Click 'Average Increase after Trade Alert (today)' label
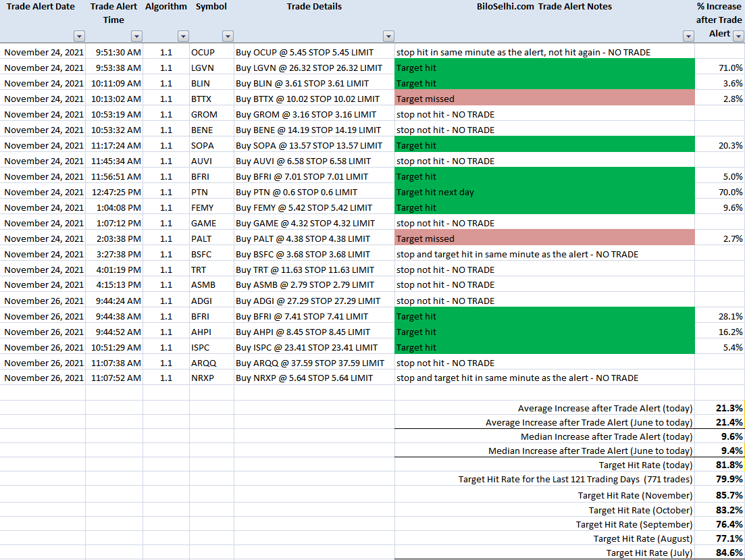This screenshot has height=560, width=745. pos(605,409)
